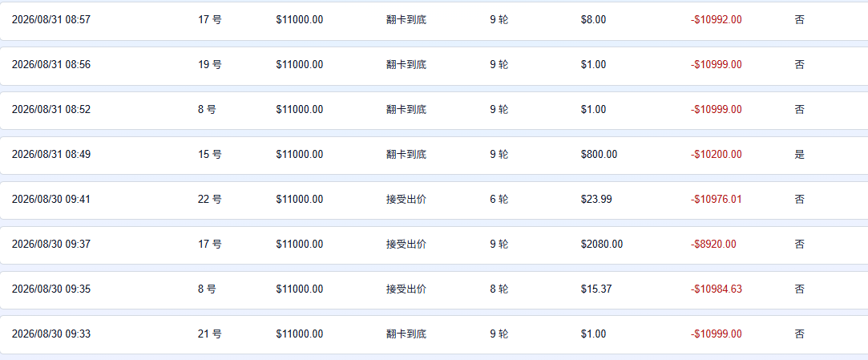Click the 2026/08/31 08:56 timestamp
The height and width of the screenshot is (360, 868).
pos(51,65)
